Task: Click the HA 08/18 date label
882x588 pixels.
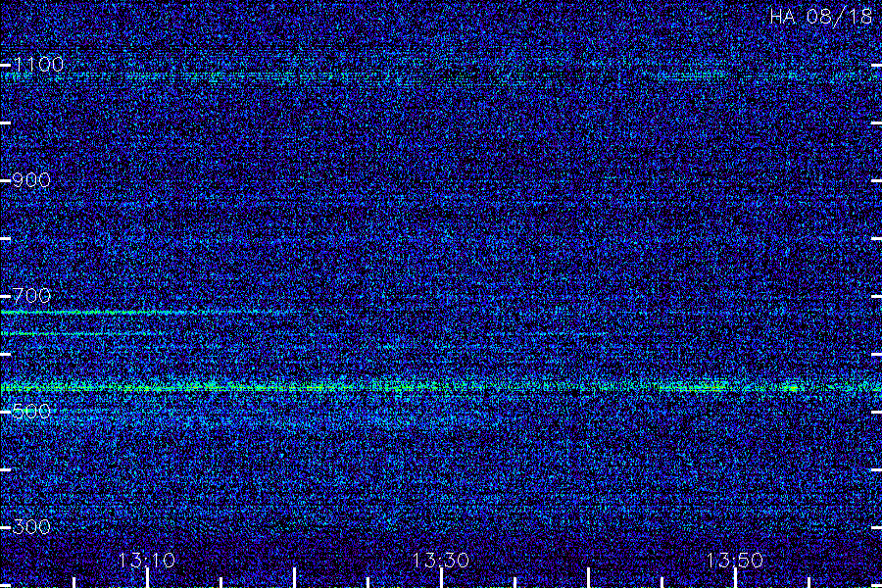Action: pos(820,17)
